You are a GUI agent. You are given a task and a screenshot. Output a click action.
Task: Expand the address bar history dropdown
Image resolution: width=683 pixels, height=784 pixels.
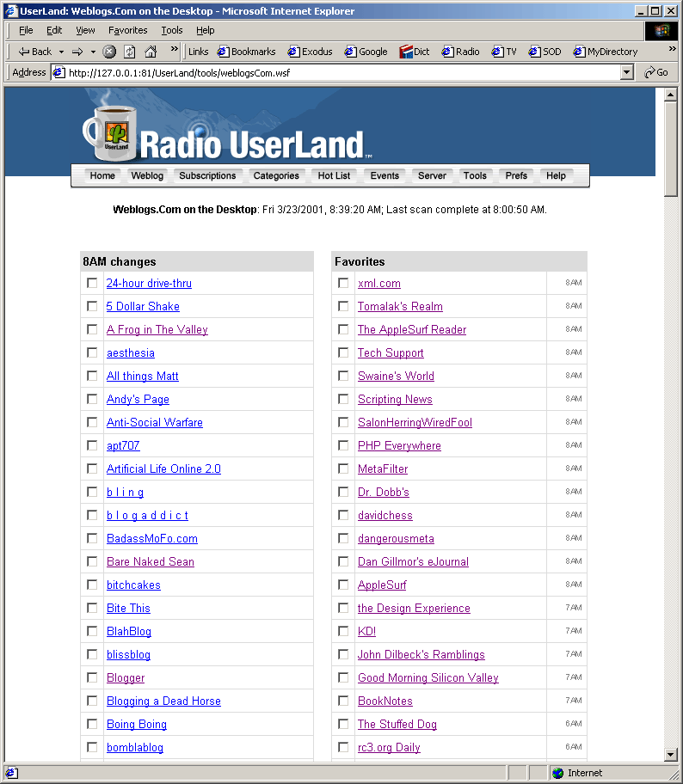627,73
